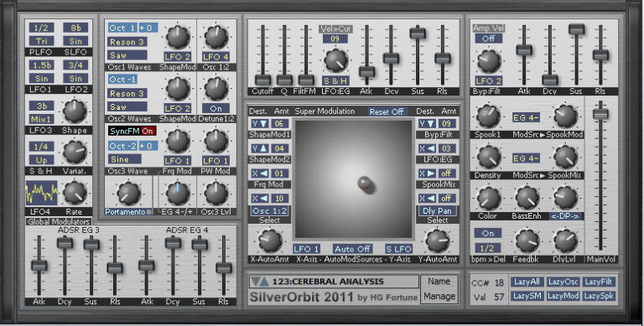Screen dimensions: 644x326
Task: Open Osc2 first wave selector showing Reson 3
Action: pos(127,93)
